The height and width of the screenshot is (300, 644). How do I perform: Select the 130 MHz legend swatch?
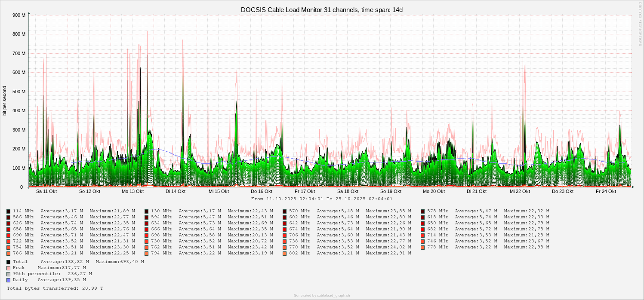[147, 211]
